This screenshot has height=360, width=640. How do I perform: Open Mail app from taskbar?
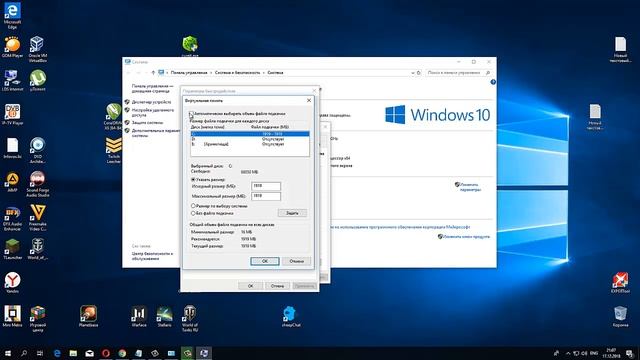[89, 353]
